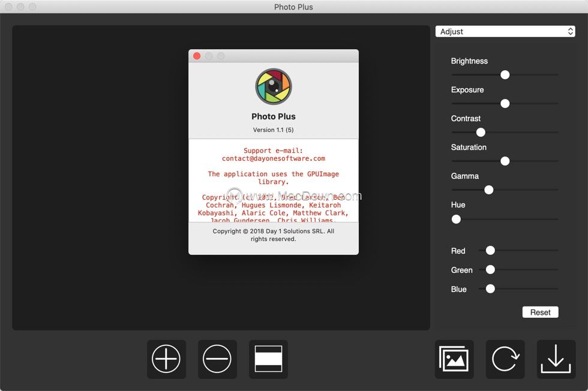Click the Saturation slider handle
Screen dimensions: 588x391
(505, 161)
